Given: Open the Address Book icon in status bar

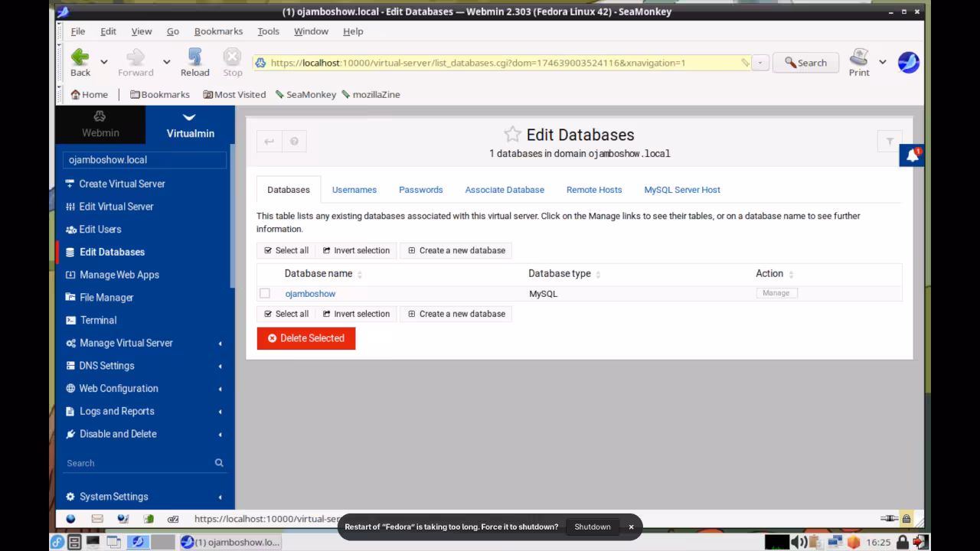Looking at the screenshot, I should click(149, 519).
